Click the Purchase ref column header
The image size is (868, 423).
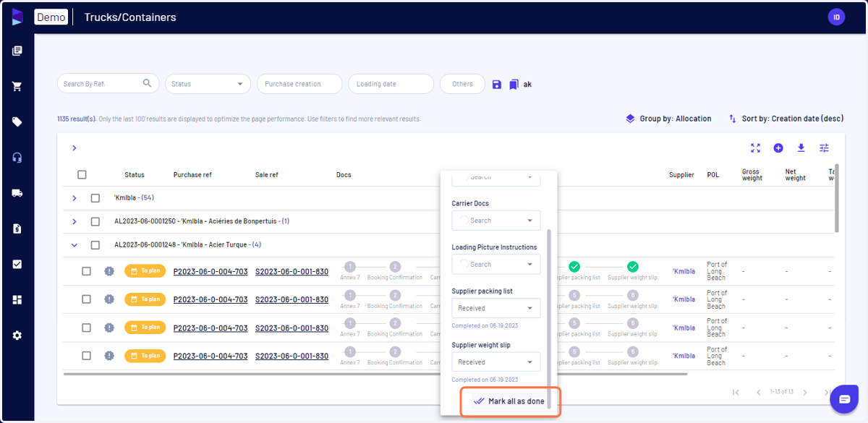point(192,175)
